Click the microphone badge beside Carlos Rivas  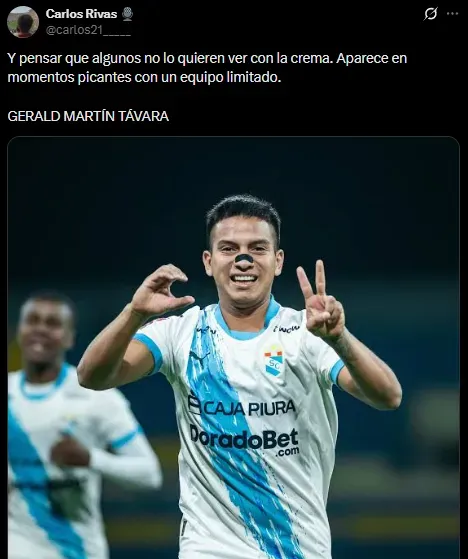coord(127,14)
